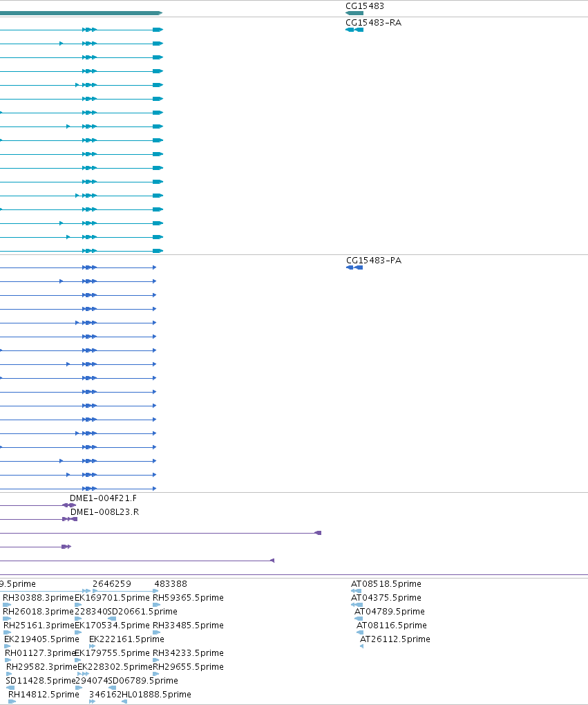
Task: Select the CG15483 gene bar glyph
Action: pos(354,13)
